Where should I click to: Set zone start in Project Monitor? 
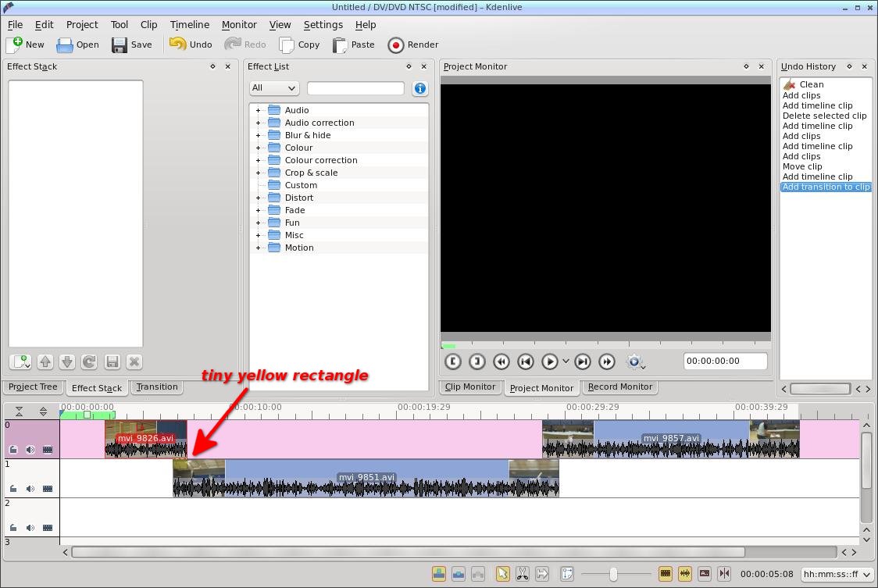pyautogui.click(x=453, y=362)
